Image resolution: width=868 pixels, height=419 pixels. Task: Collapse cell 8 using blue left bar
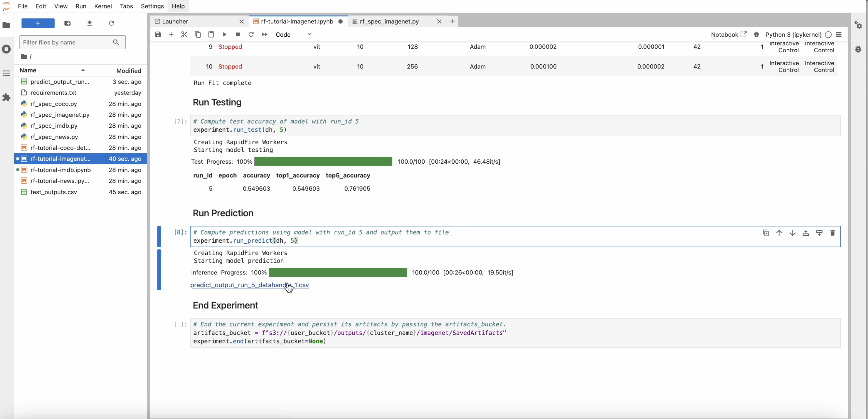(x=159, y=236)
